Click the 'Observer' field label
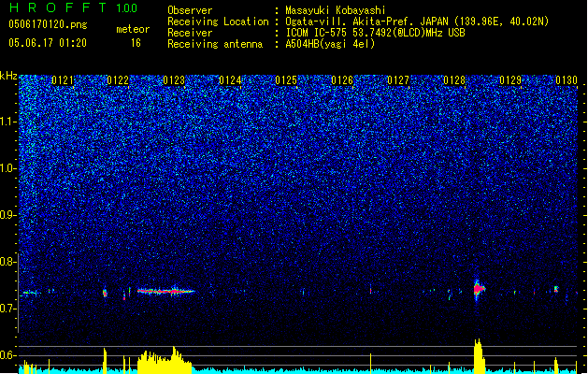588x374 pixels. pos(190,10)
